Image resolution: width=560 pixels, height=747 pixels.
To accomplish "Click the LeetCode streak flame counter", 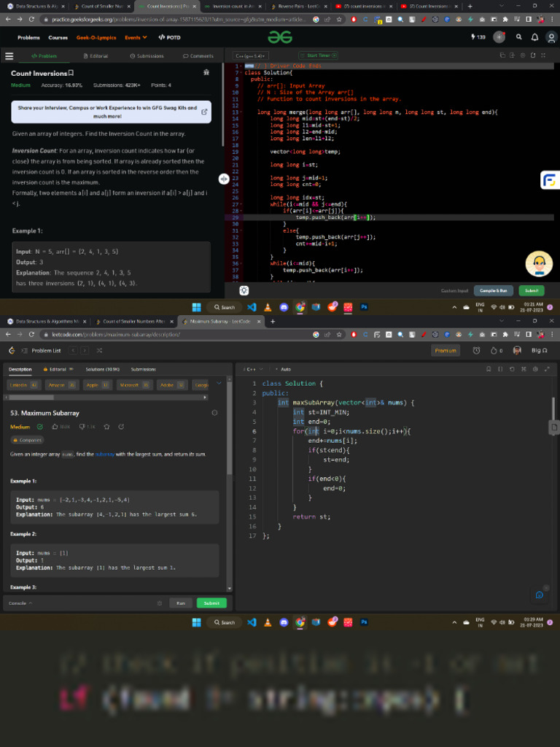I will pos(497,351).
